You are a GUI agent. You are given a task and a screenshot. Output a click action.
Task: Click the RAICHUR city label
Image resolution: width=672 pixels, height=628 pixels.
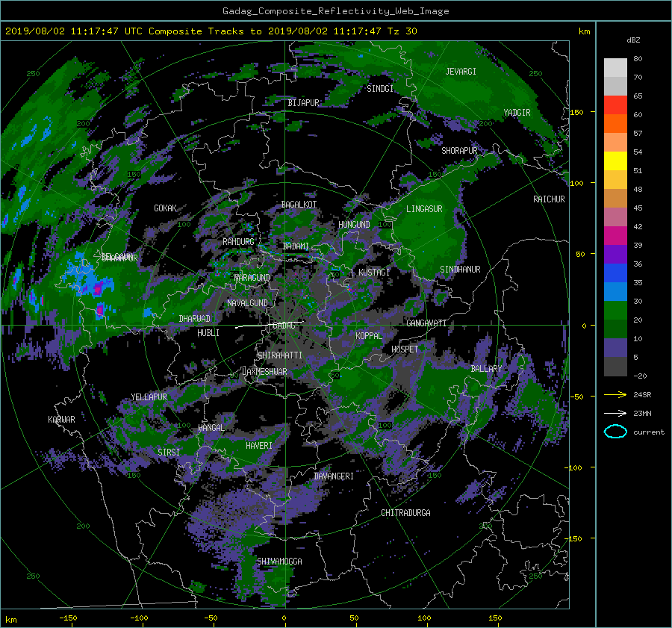[x=549, y=199]
